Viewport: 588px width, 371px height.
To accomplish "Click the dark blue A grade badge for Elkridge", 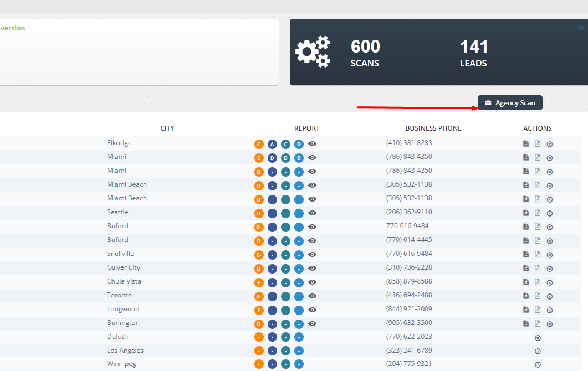I will 272,144.
